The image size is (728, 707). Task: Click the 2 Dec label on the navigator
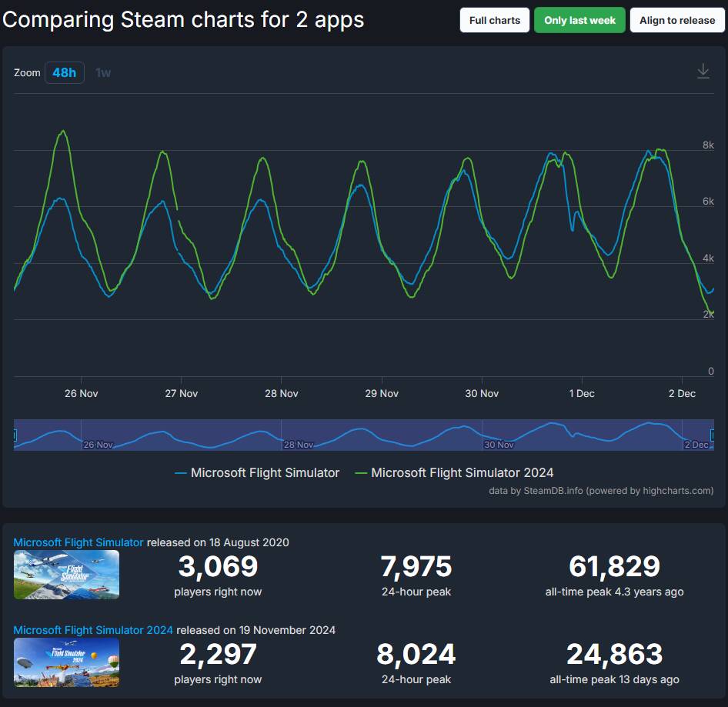click(x=697, y=444)
